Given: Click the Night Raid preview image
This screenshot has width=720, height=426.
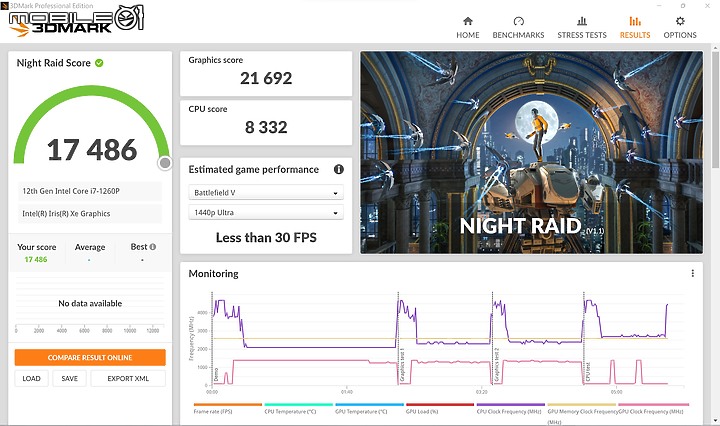Looking at the screenshot, I should 531,152.
